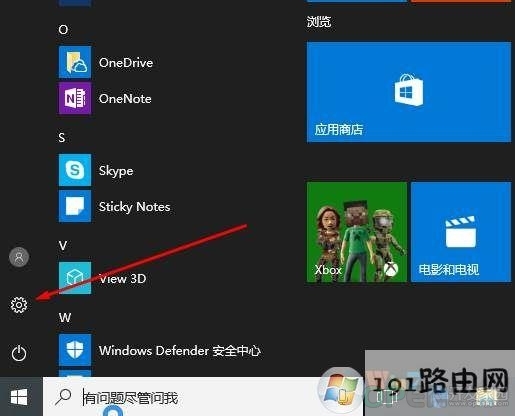Open the OneNote app icon
Viewport: 515px width, 416px height.
tap(75, 98)
